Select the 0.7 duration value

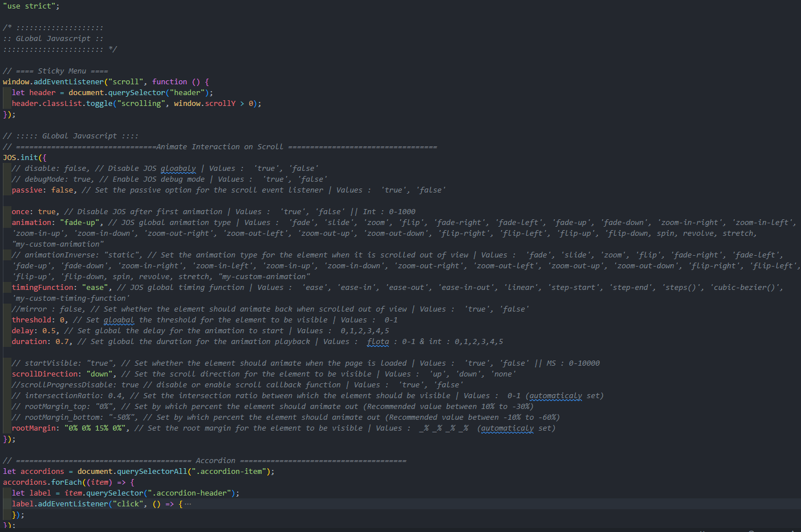coord(62,342)
